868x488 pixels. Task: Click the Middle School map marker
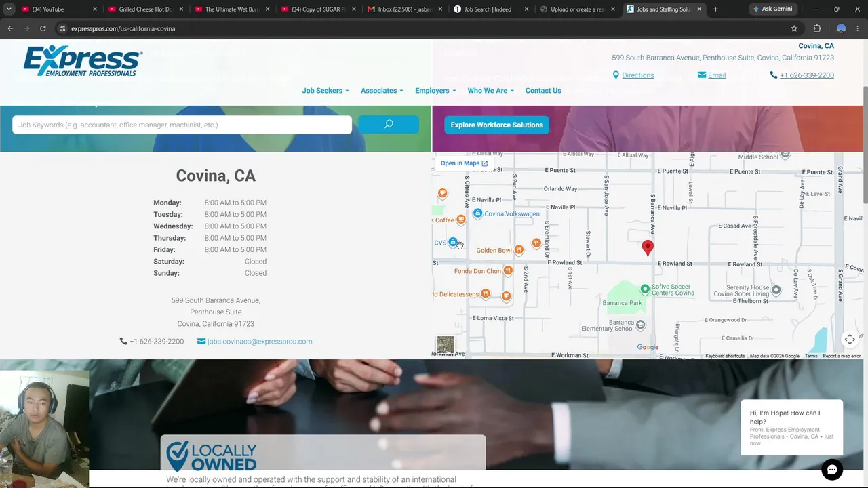pos(785,155)
